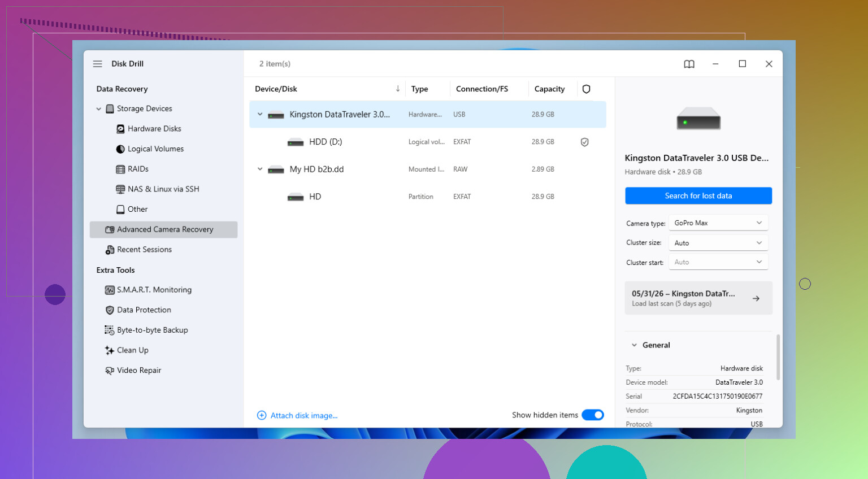Open the Cluster size dropdown
Screen dimensions: 868x479
pos(718,243)
